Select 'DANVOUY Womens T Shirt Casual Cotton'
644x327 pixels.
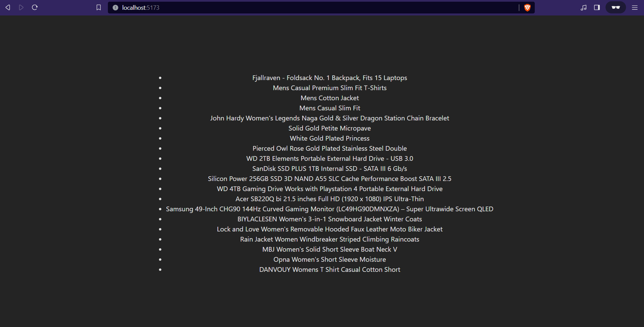tap(330, 269)
